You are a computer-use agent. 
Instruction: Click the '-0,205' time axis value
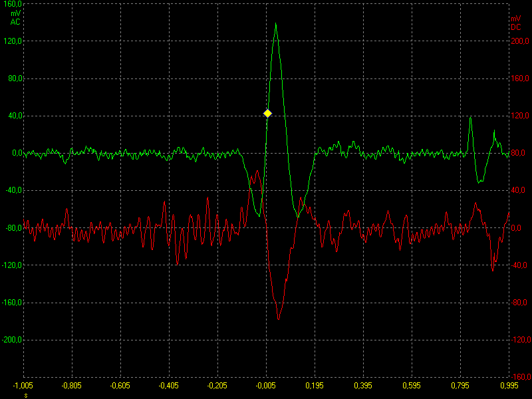click(x=217, y=386)
